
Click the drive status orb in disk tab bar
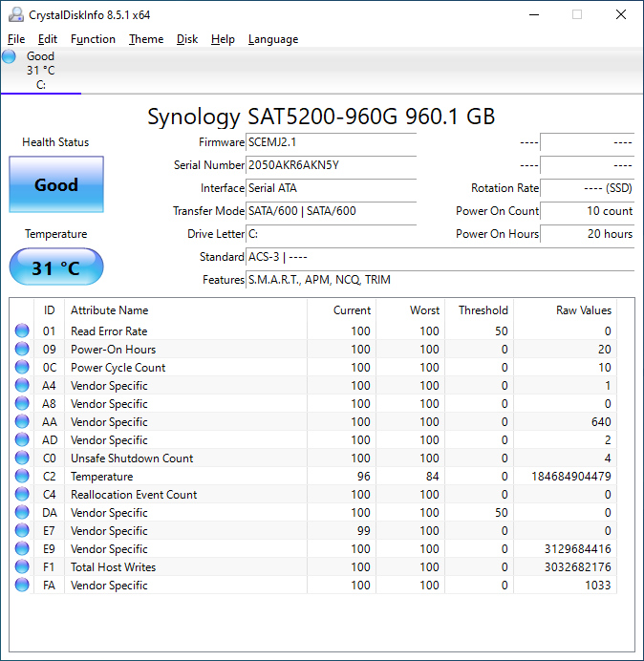coord(10,56)
